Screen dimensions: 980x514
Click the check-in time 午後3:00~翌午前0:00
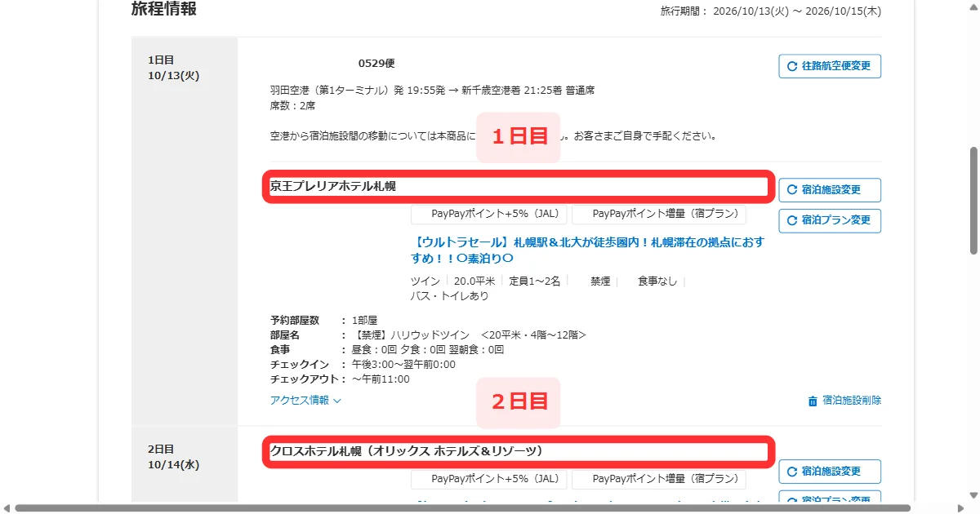point(403,365)
